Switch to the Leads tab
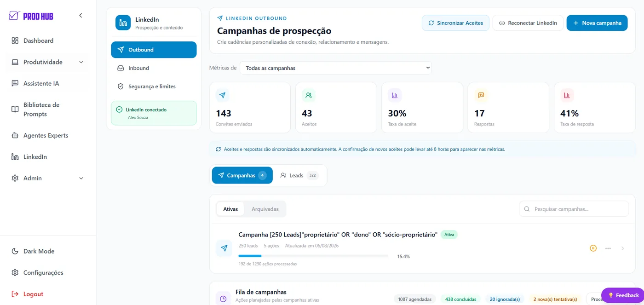This screenshot has width=644, height=305. point(299,175)
